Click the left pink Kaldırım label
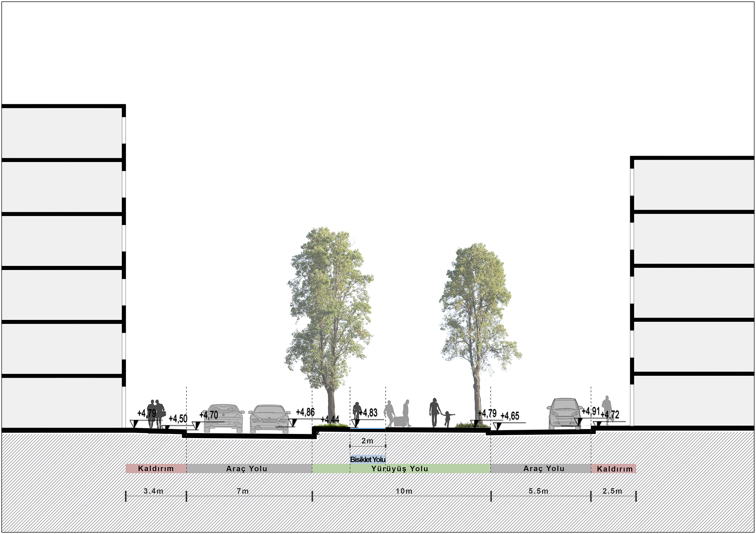The height and width of the screenshot is (534, 756). pos(156,468)
